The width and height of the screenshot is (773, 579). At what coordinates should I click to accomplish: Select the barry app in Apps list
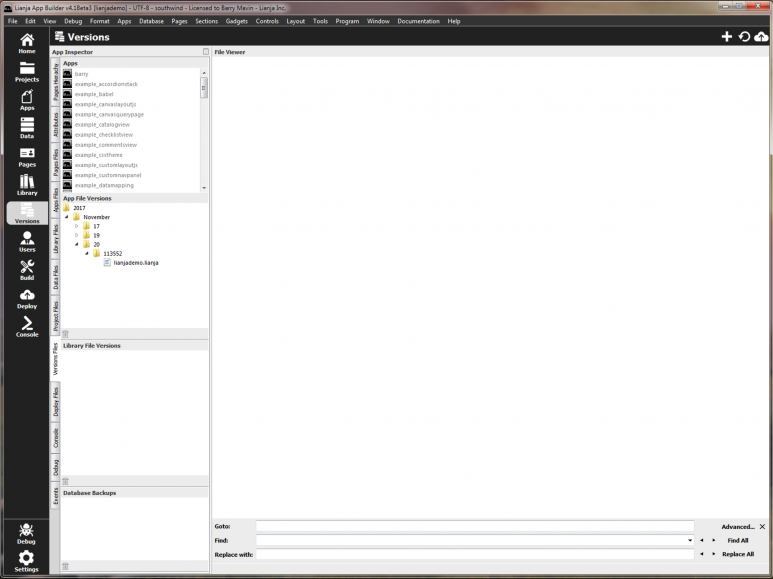click(81, 74)
